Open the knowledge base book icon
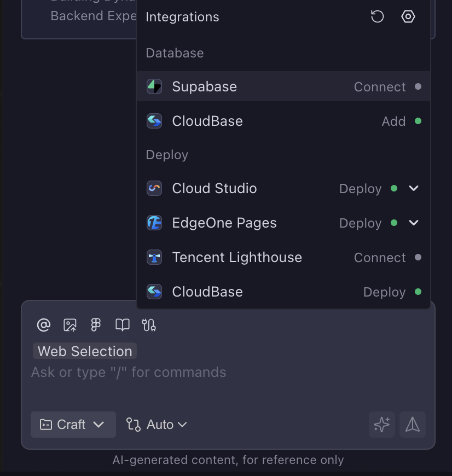This screenshot has height=476, width=452. 123,325
